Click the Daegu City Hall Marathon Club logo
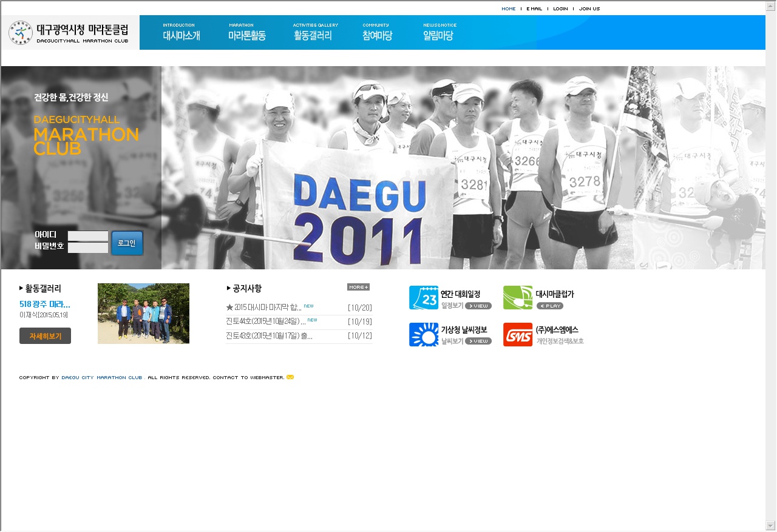777x532 pixels. pos(69,33)
